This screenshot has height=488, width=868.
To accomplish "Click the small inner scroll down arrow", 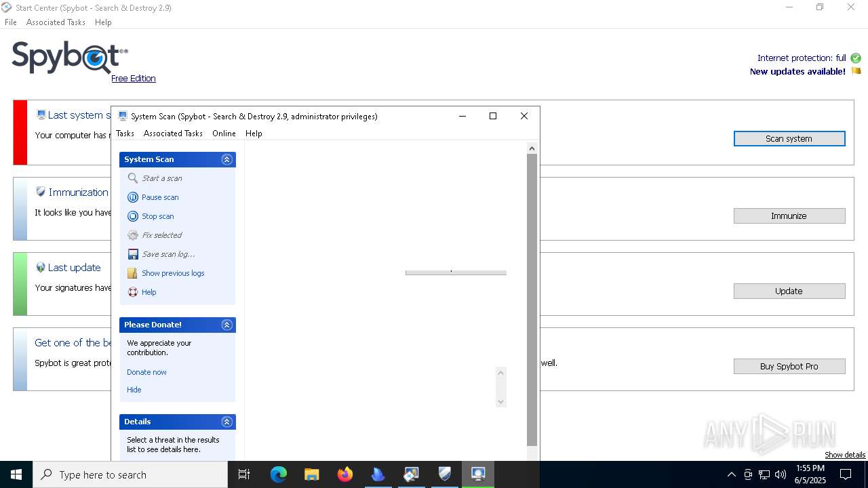I will (x=501, y=402).
